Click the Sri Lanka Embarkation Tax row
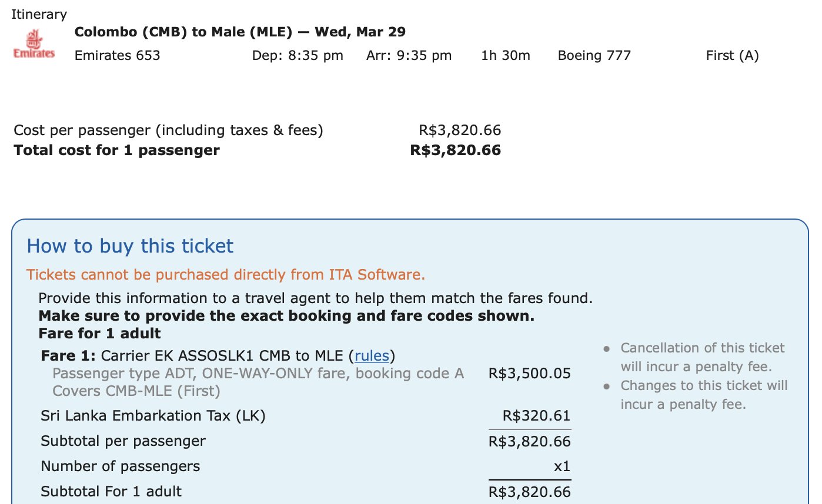822x504 pixels. [306, 416]
